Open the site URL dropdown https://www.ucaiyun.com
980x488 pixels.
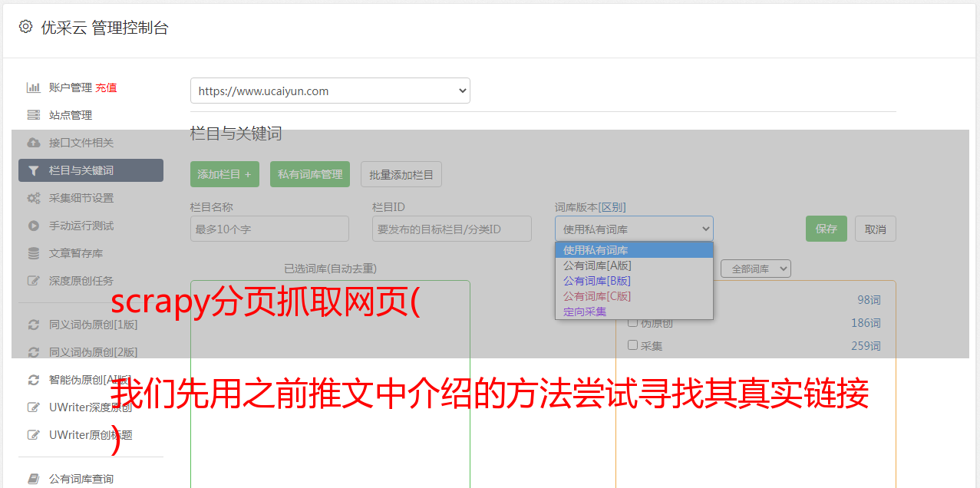coord(330,91)
